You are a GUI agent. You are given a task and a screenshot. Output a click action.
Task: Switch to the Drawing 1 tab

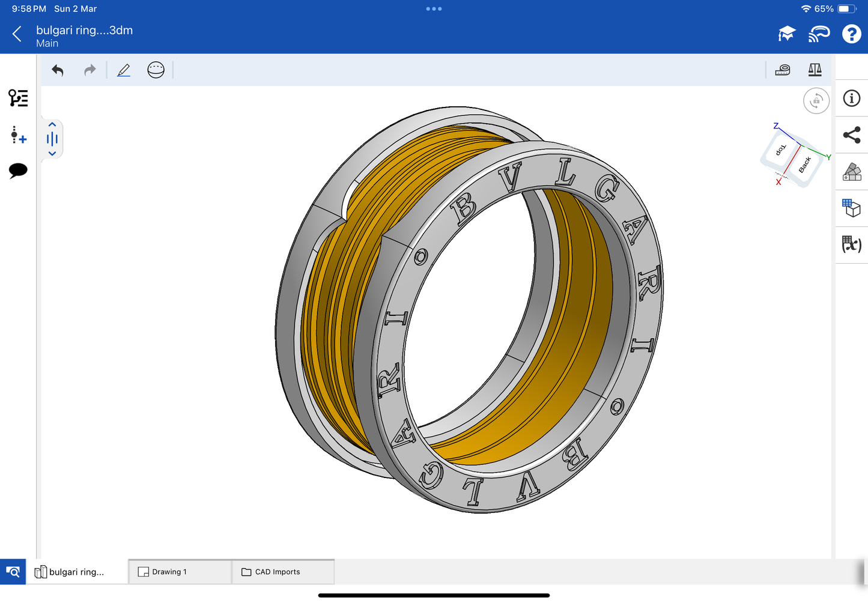[180, 572]
